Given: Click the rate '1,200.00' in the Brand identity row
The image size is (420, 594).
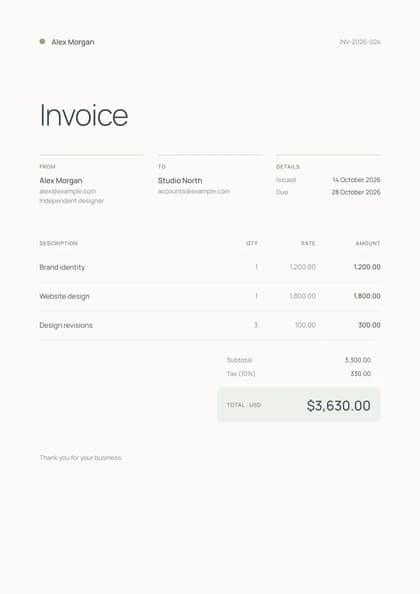Looking at the screenshot, I should tap(303, 267).
